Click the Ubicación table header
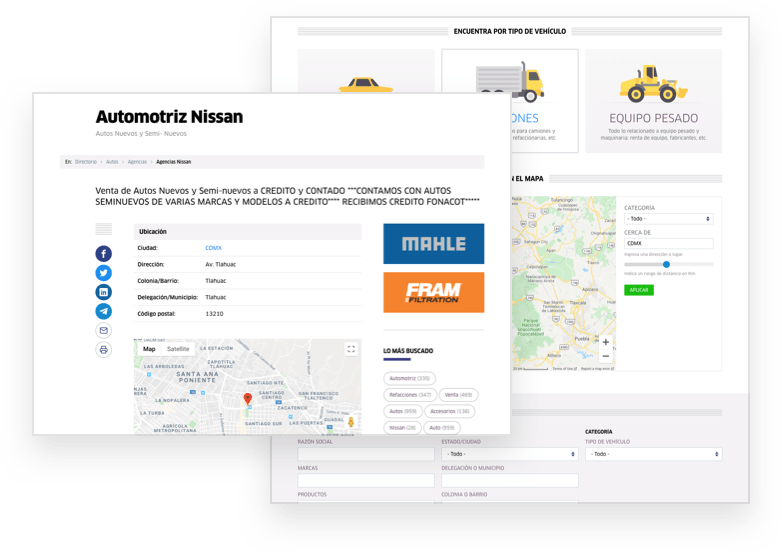The image size is (782, 552). point(247,231)
